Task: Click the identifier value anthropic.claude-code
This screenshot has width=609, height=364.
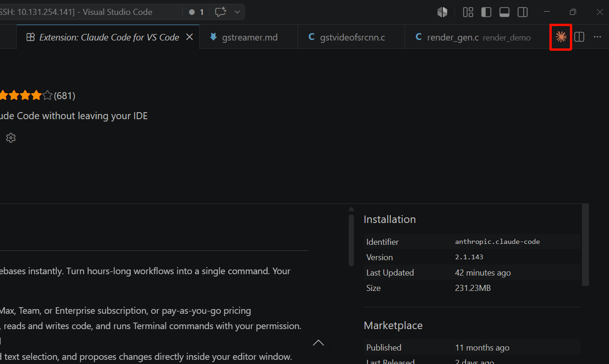Action: click(497, 242)
